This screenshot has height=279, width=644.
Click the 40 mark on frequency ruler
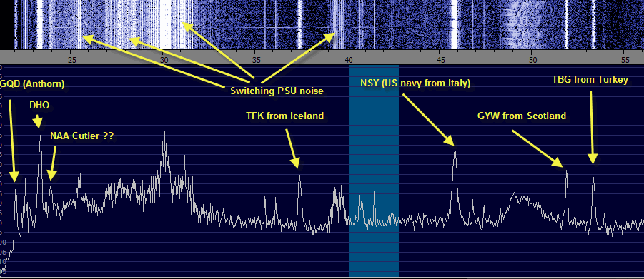(x=347, y=60)
